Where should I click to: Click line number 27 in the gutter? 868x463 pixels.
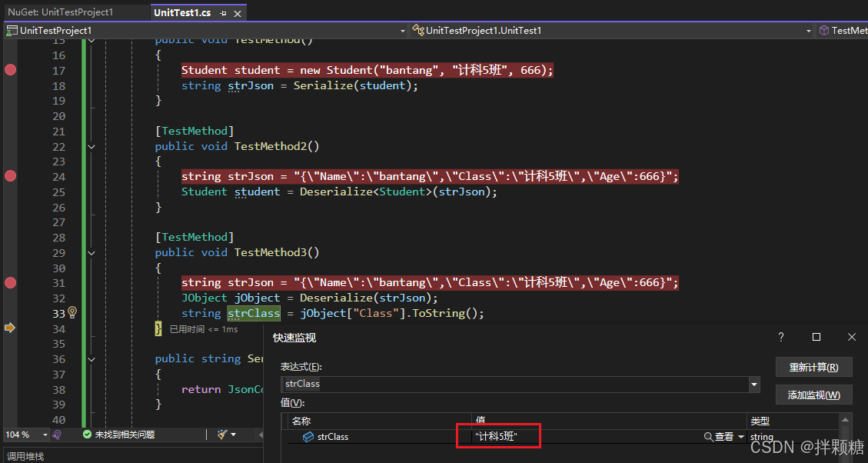tap(58, 222)
